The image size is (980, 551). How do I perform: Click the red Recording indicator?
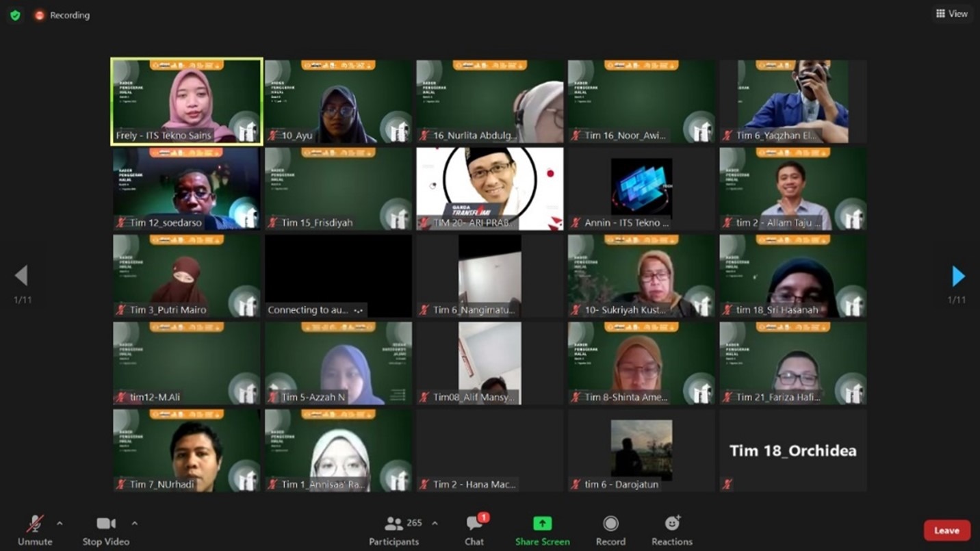(x=62, y=15)
